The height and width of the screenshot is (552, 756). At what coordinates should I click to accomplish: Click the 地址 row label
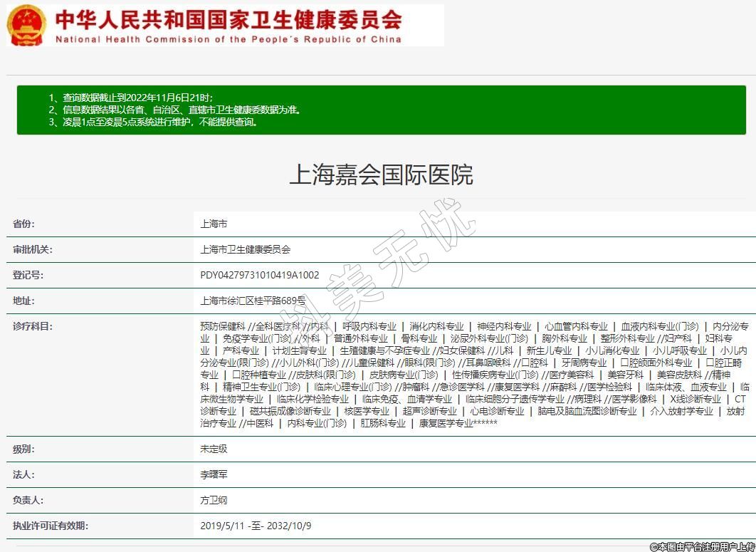tap(23, 301)
